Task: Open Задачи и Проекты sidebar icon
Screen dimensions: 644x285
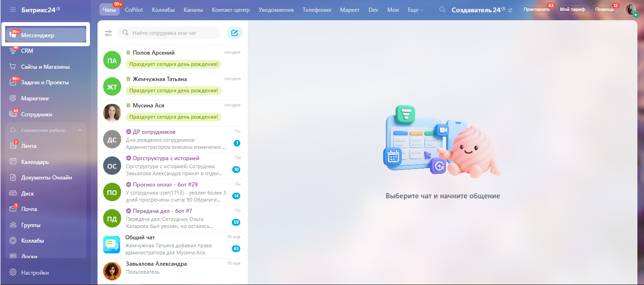Action: pyautogui.click(x=13, y=82)
